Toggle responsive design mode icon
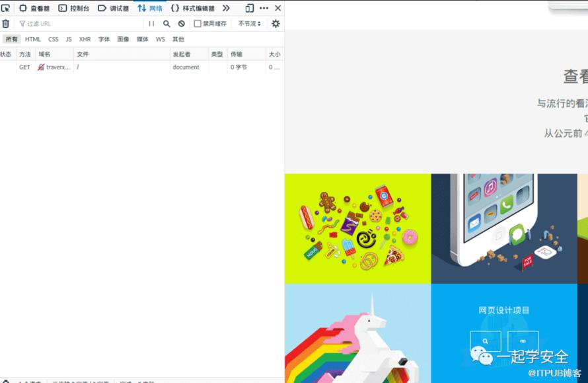 (x=249, y=8)
